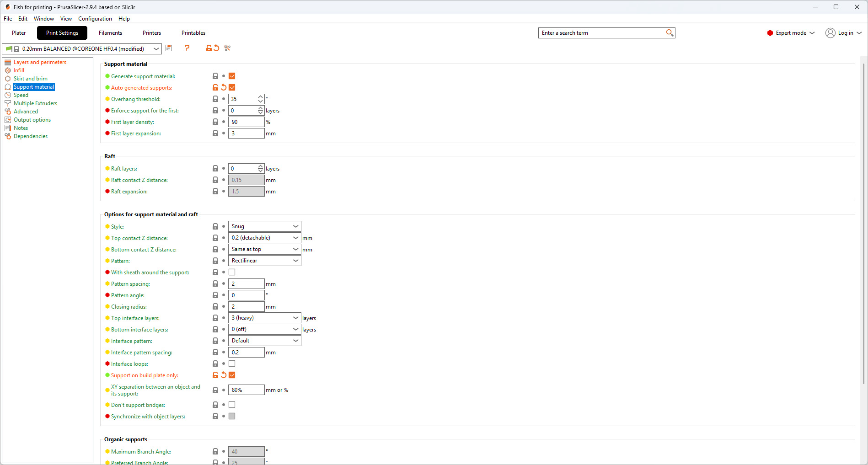Click the Pattern spacing input field
The image size is (868, 465).
tap(246, 283)
